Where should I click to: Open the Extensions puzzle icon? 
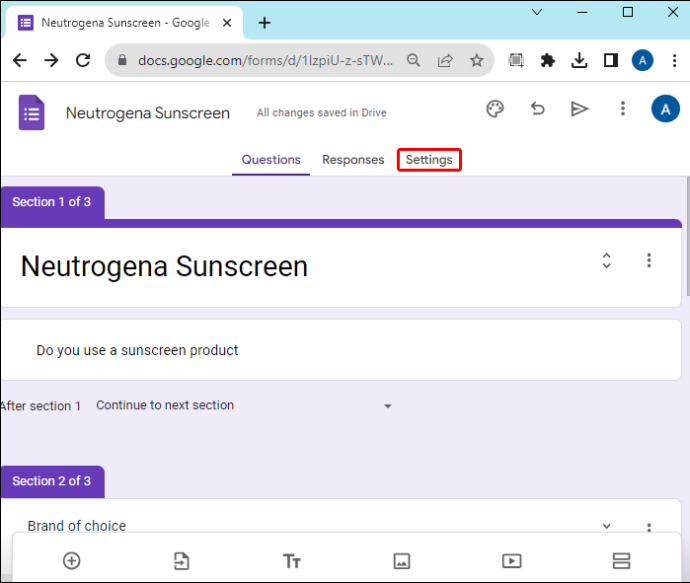548,60
